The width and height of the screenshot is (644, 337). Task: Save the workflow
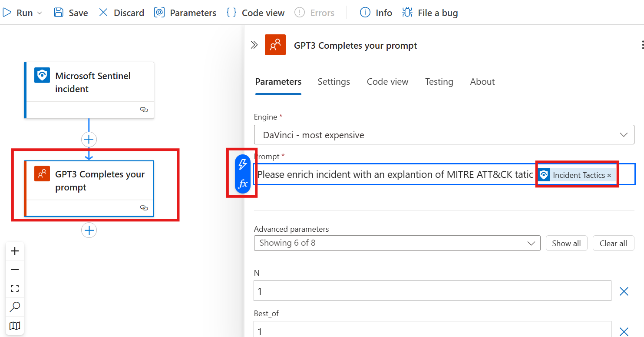[71, 13]
